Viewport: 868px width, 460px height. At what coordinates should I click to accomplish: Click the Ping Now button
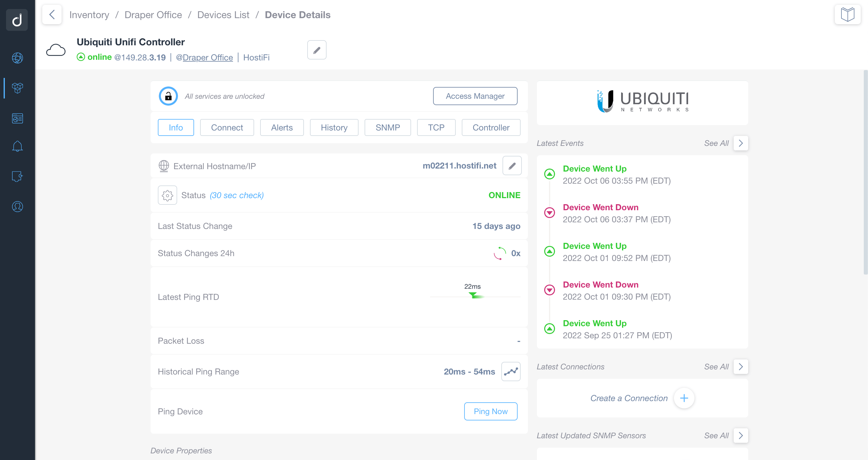point(491,411)
